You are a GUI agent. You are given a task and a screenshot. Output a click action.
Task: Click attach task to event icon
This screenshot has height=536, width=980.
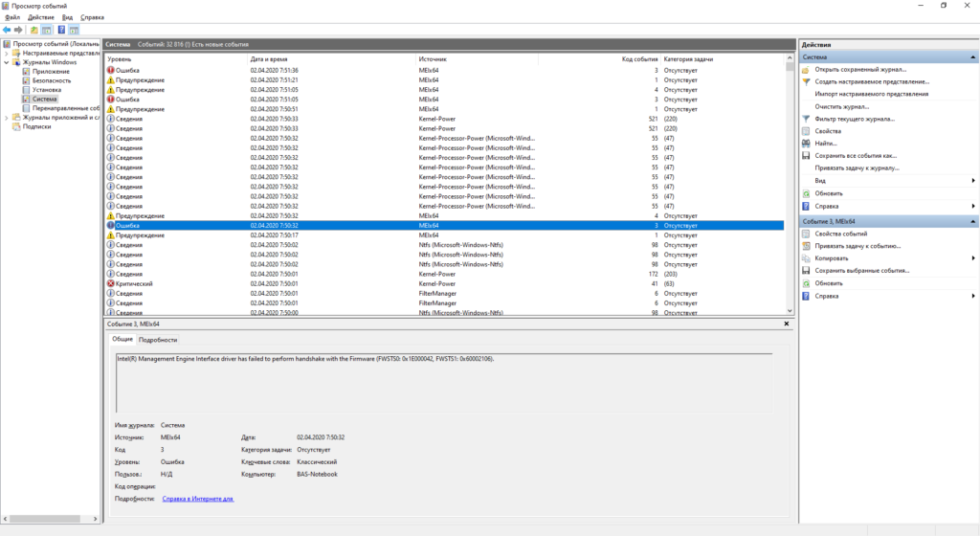tap(806, 246)
